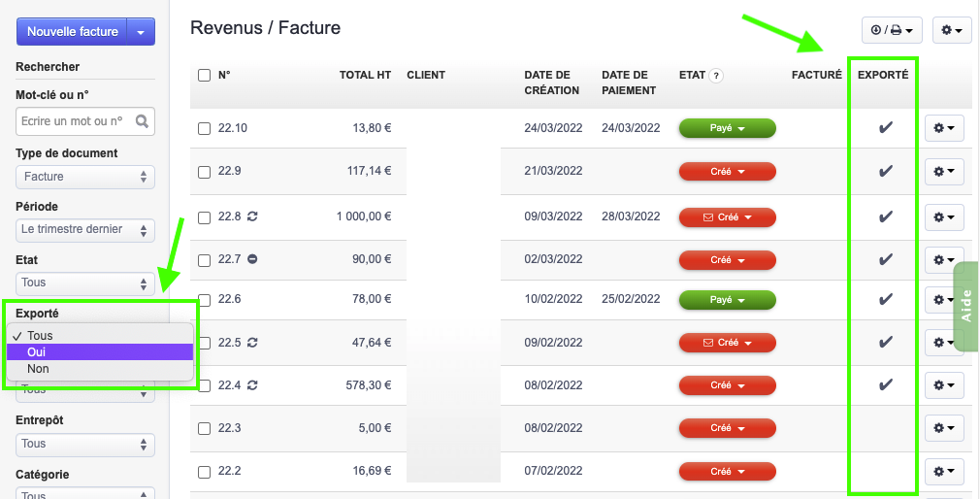Open the Catégorie dropdown
The width and height of the screenshot is (980, 499).
pyautogui.click(x=85, y=493)
